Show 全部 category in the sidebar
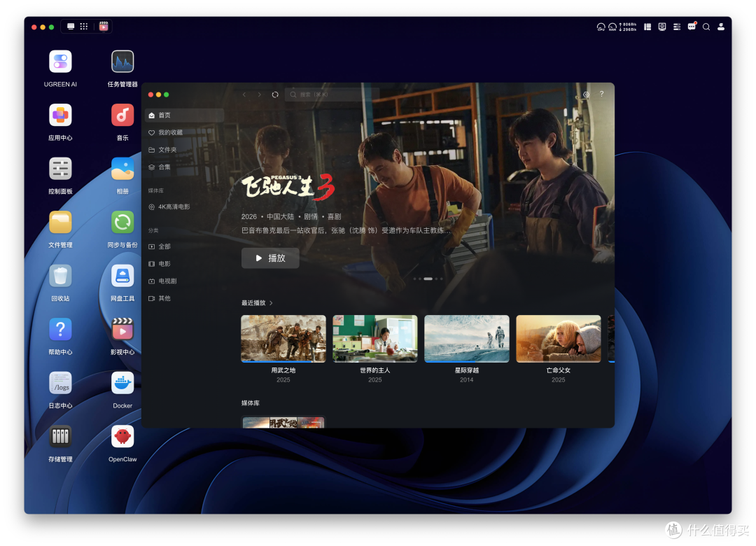This screenshot has height=546, width=756. (184, 246)
